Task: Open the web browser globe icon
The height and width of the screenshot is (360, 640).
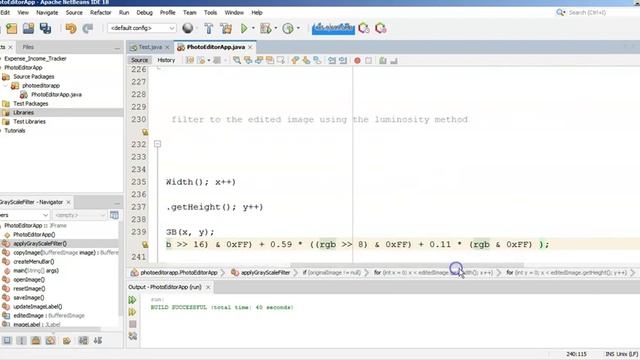Action: point(188,28)
